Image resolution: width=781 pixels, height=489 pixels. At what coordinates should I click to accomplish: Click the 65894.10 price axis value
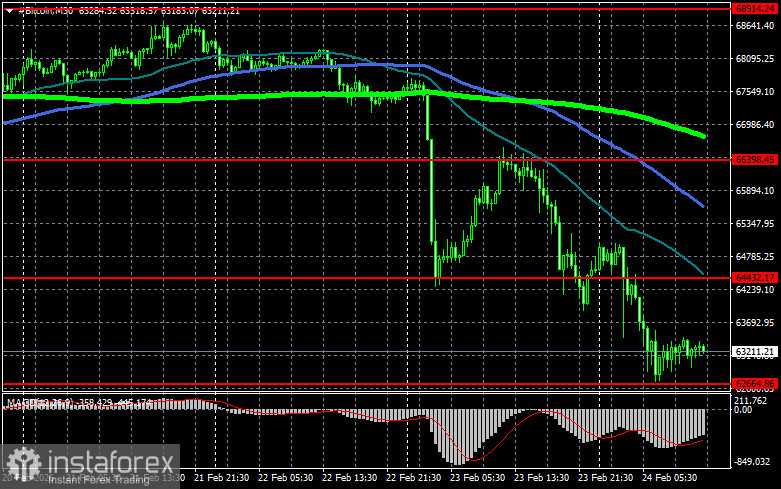pyautogui.click(x=755, y=191)
